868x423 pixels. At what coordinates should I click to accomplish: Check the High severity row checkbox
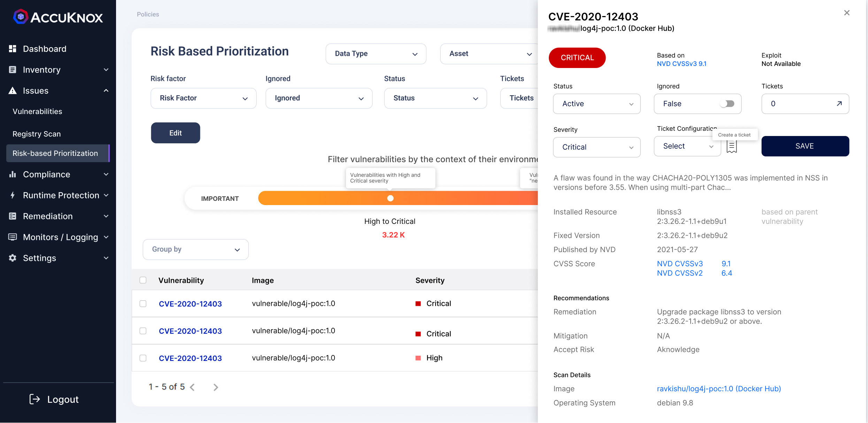[x=143, y=358]
